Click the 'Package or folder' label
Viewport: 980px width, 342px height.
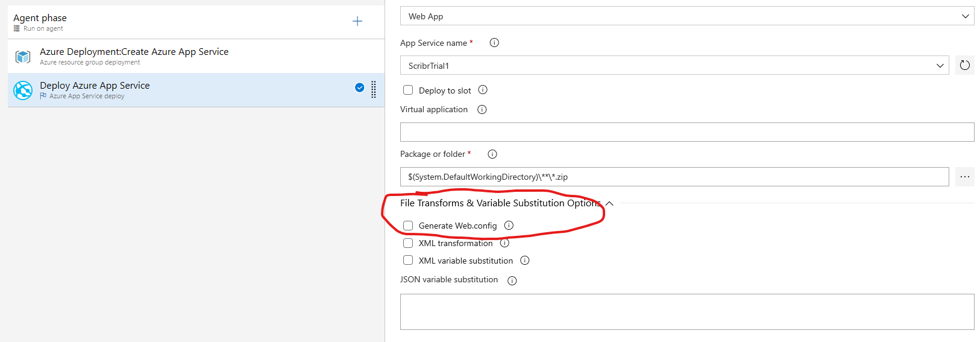click(x=433, y=154)
